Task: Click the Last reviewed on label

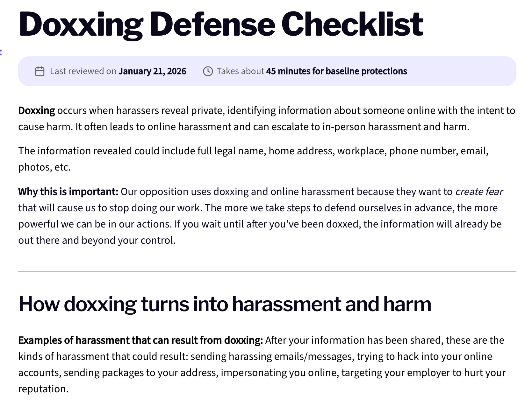Action: (83, 71)
